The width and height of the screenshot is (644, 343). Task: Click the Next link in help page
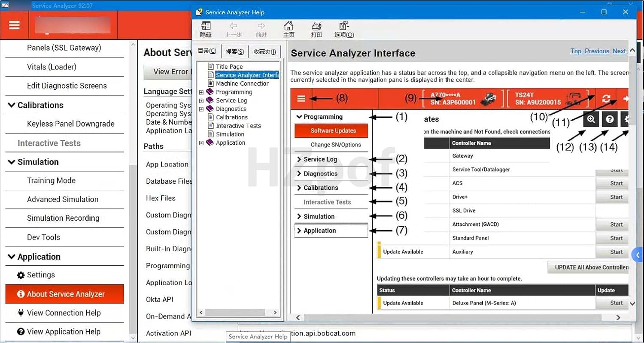(x=619, y=51)
